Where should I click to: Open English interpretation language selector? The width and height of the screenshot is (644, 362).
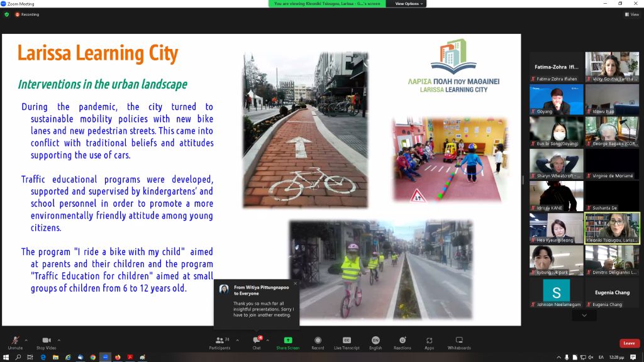pyautogui.click(x=375, y=341)
